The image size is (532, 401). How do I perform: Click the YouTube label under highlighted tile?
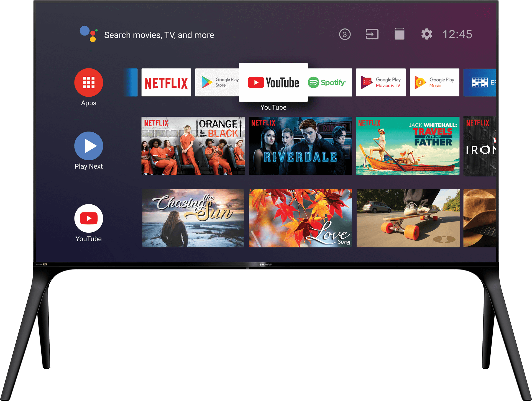point(273,107)
